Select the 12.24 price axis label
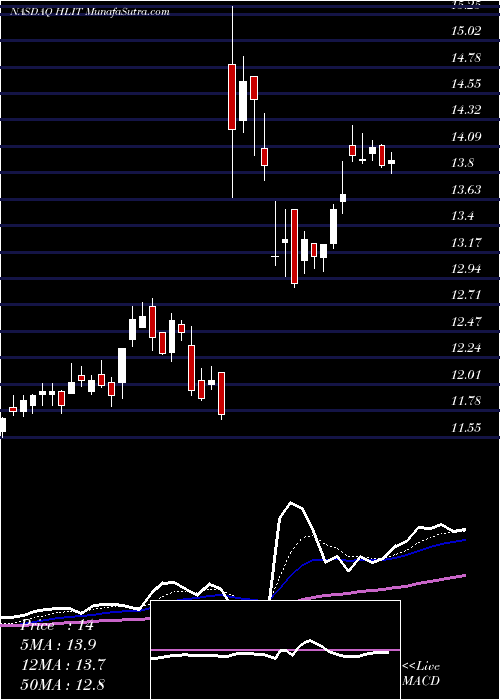 (x=467, y=348)
